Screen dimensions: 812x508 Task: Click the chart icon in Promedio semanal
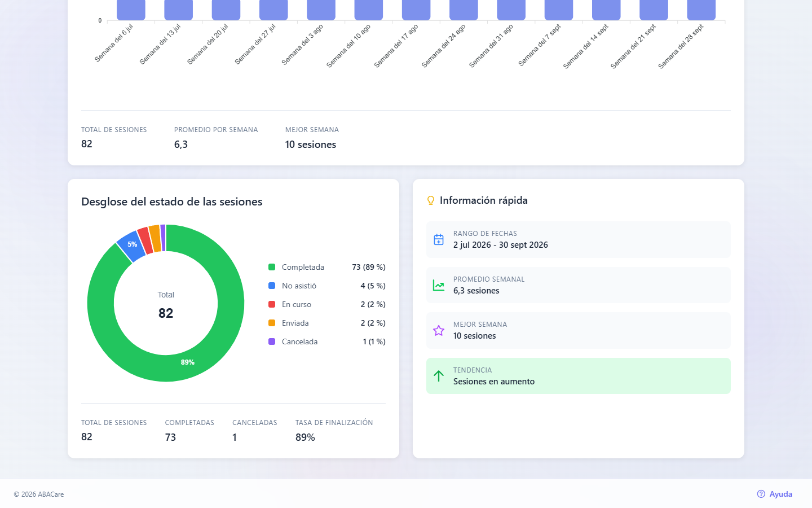[439, 285]
